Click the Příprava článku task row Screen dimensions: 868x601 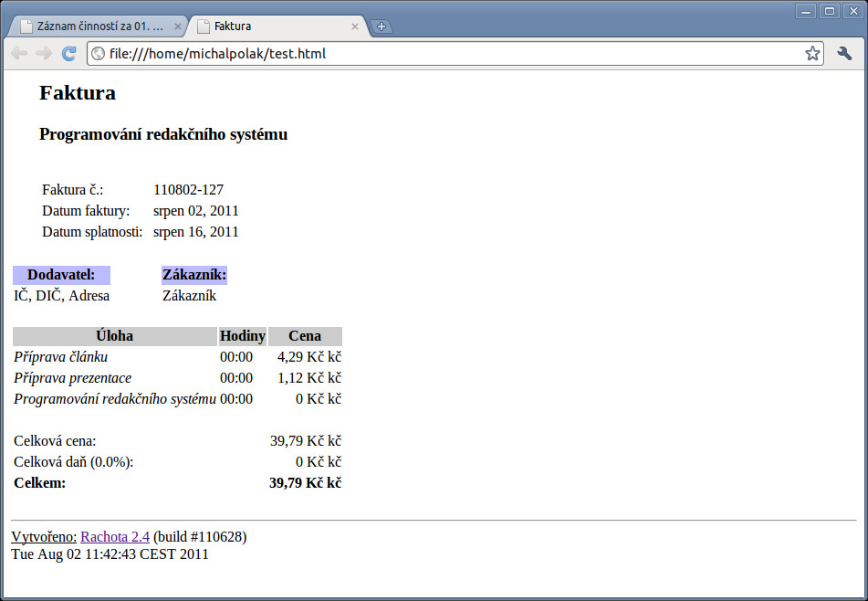click(x=61, y=357)
